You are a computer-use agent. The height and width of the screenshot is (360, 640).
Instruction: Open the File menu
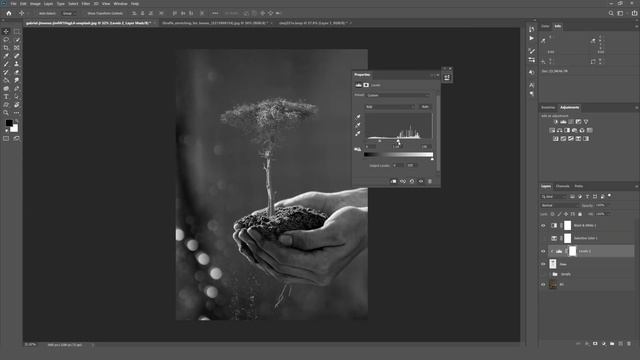(13, 4)
